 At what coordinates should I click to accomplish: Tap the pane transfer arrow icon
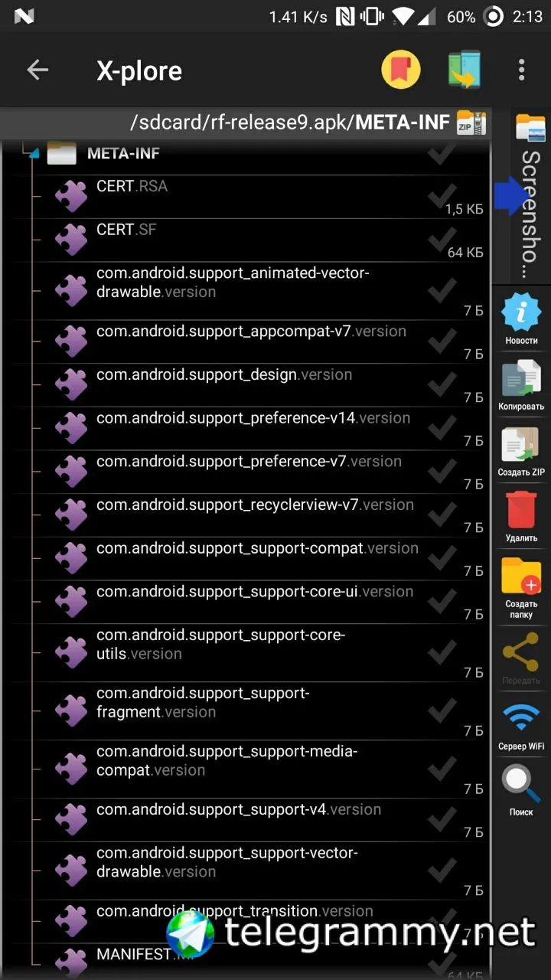click(465, 70)
